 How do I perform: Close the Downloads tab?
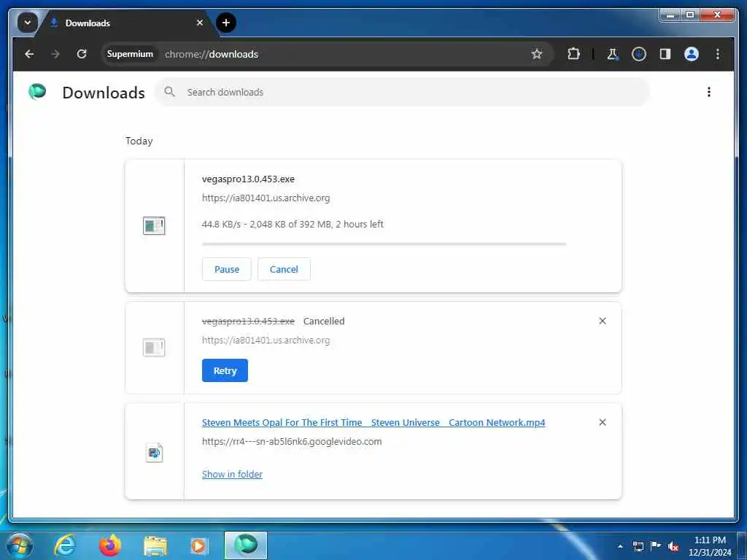[200, 23]
